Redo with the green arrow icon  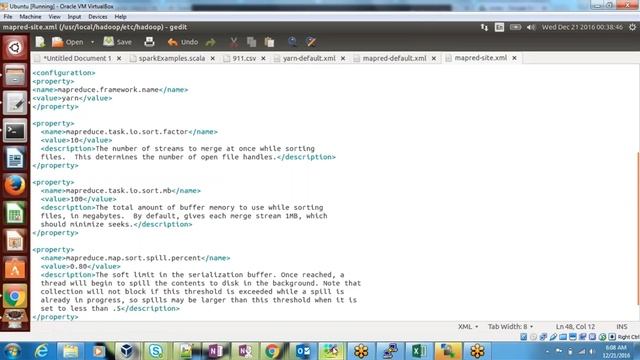point(211,42)
